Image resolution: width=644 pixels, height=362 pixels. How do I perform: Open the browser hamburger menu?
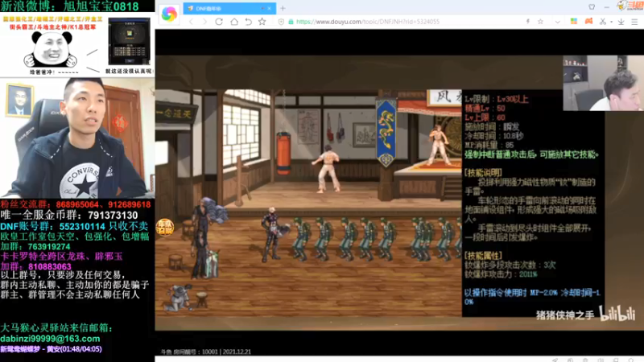pyautogui.click(x=634, y=22)
